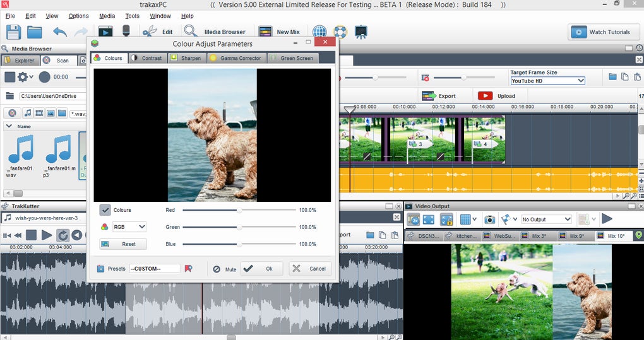Open the Media Browser gear settings dropdown

(x=25, y=77)
